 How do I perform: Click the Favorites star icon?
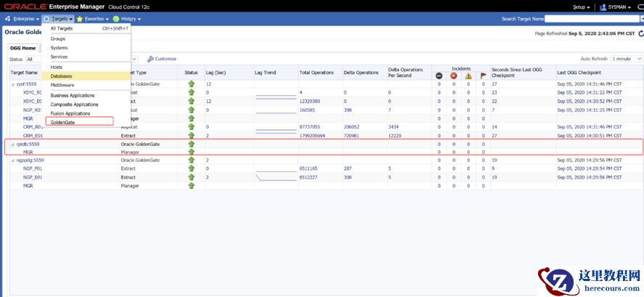click(x=80, y=19)
